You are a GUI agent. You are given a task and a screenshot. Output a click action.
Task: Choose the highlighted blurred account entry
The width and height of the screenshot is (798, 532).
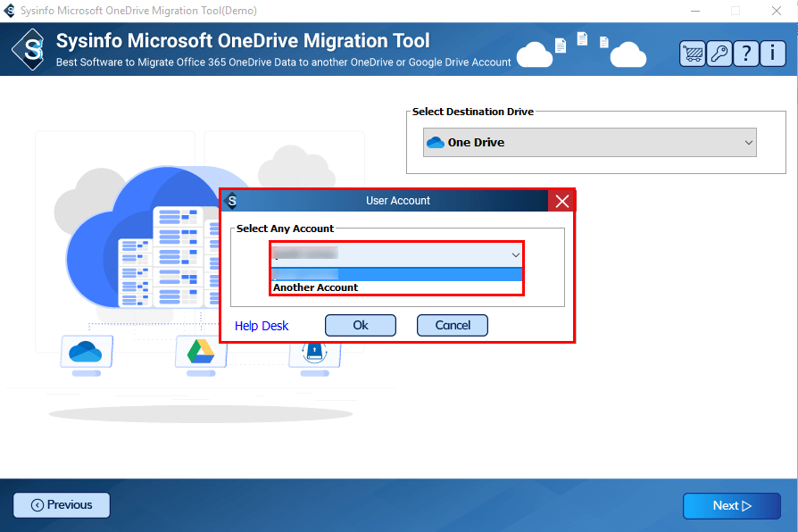tap(396, 274)
